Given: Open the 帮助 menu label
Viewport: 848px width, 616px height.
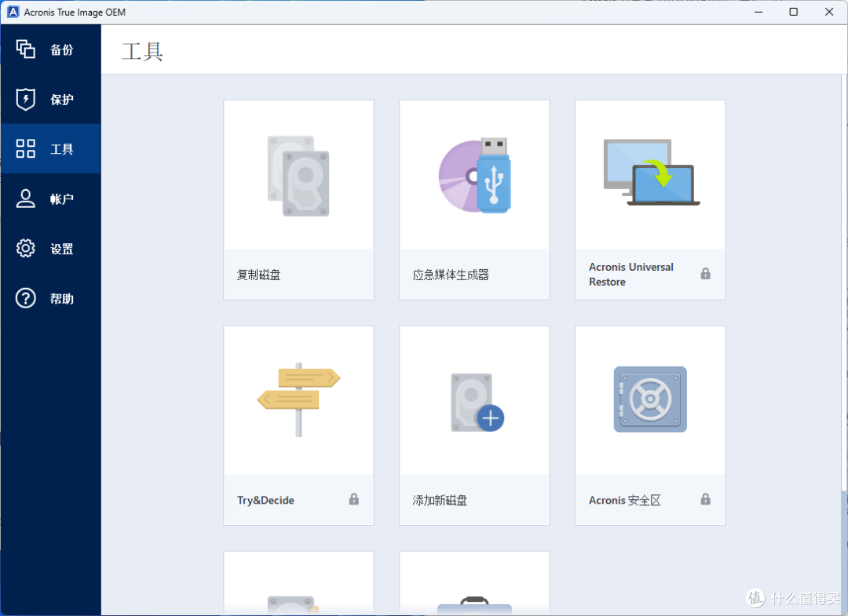Looking at the screenshot, I should coord(62,299).
